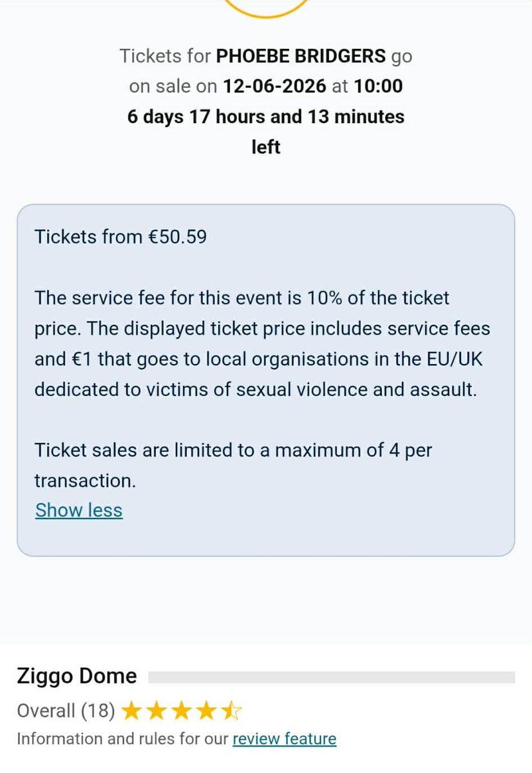Collapse the ticket info with Show less

pos(79,510)
